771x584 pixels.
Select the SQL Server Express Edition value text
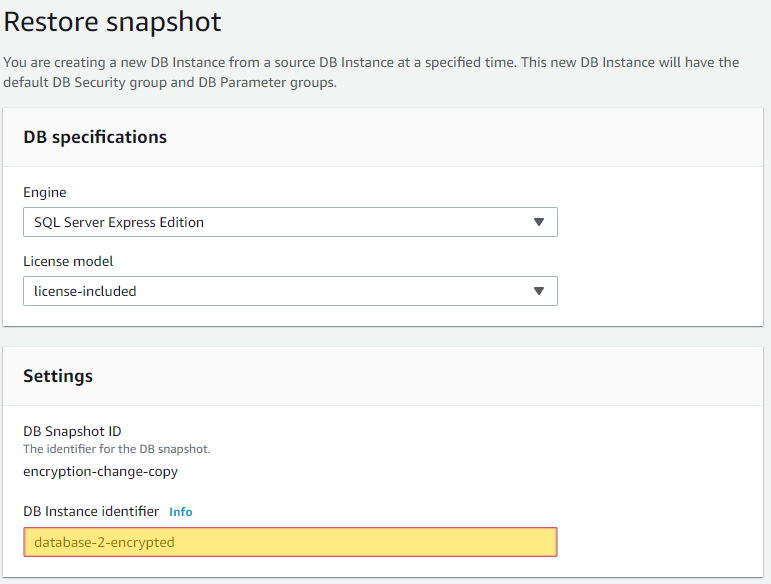[x=119, y=222]
